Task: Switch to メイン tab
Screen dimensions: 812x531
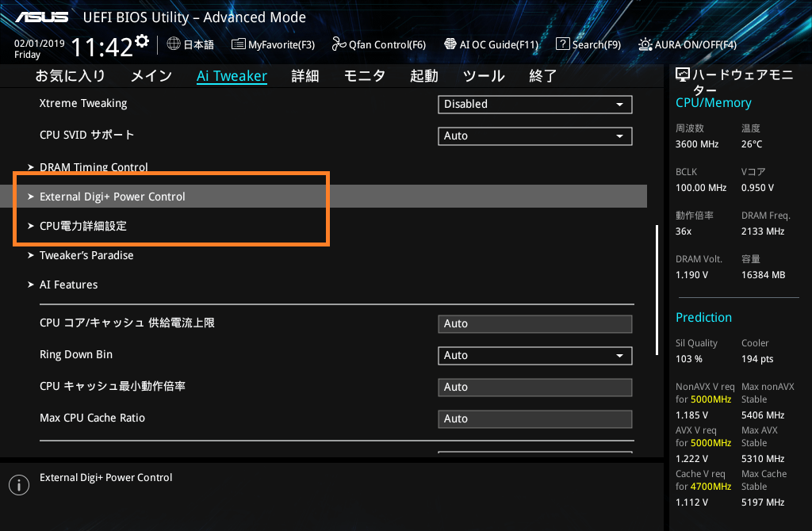Action: (151, 76)
